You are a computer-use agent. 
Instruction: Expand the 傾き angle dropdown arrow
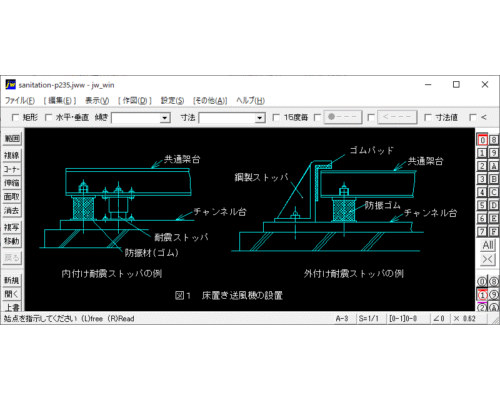pyautogui.click(x=164, y=118)
